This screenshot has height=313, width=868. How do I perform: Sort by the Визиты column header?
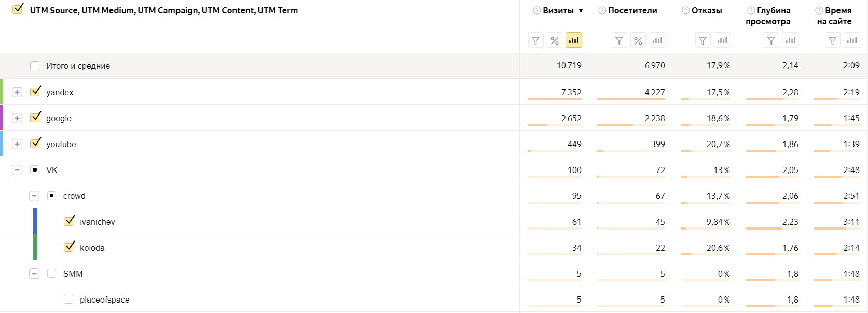[558, 10]
